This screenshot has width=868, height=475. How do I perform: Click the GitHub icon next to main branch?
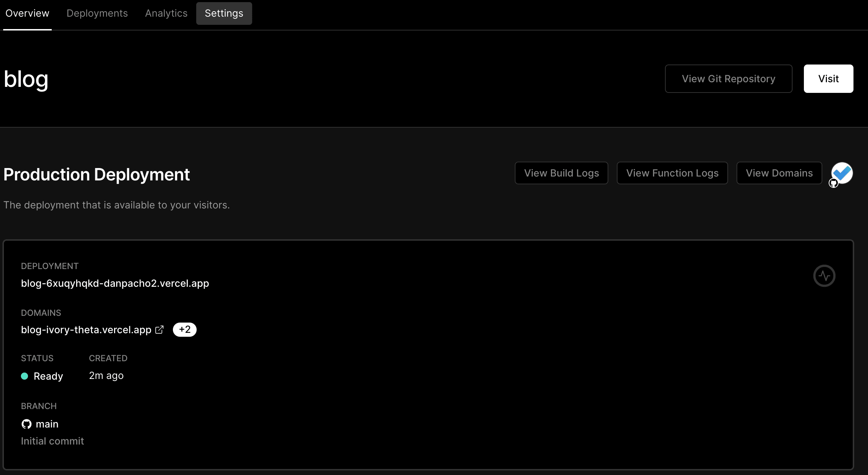[x=27, y=424]
